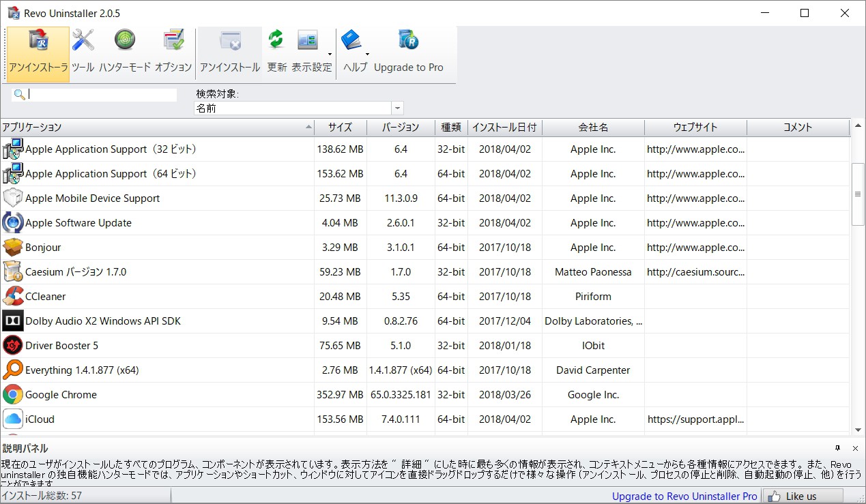Select Apple Application Support (32 ビット) name
This screenshot has width=866, height=504.
[111, 149]
